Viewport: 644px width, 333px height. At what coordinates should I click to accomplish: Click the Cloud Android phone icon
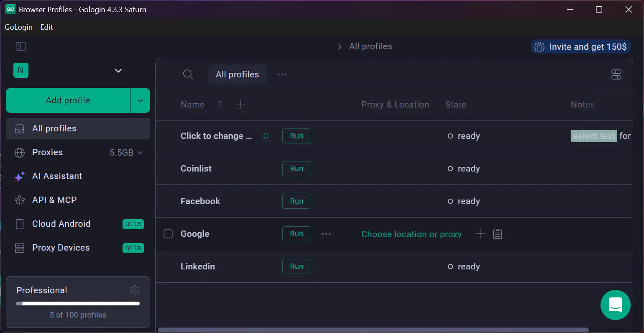pyautogui.click(x=20, y=224)
